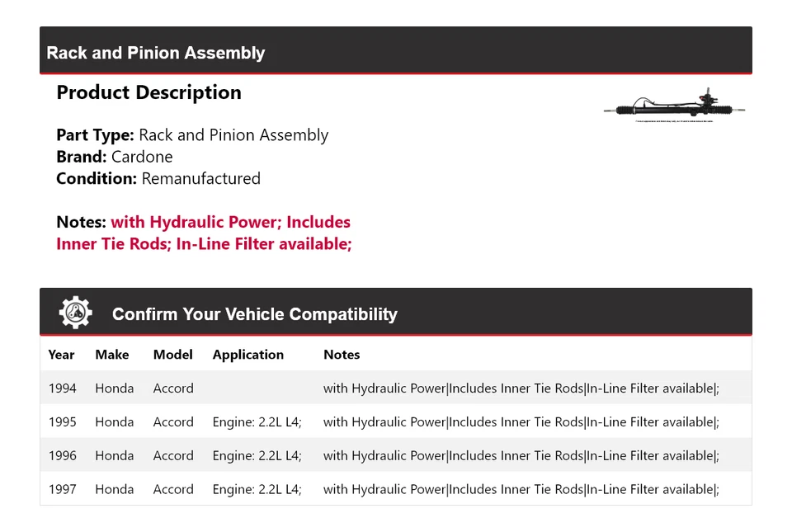The height and width of the screenshot is (532, 792).
Task: Click the Remanufactured condition text
Action: click(x=200, y=178)
